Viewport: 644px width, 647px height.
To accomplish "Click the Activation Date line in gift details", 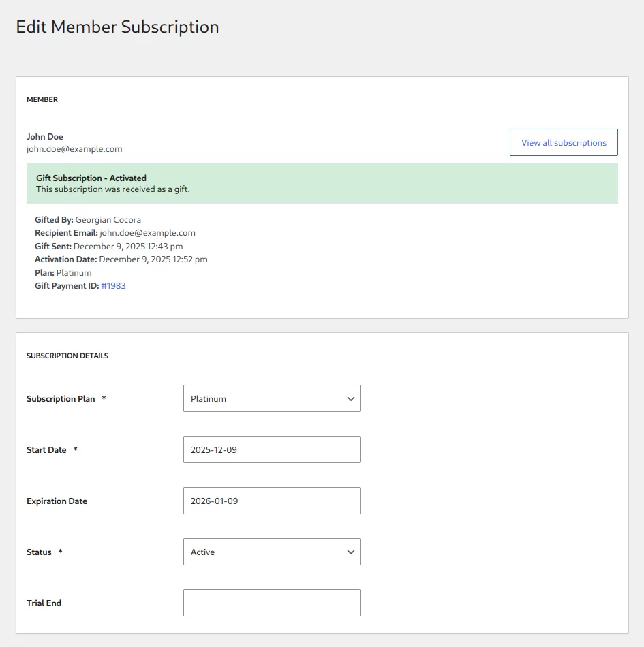I will (121, 259).
